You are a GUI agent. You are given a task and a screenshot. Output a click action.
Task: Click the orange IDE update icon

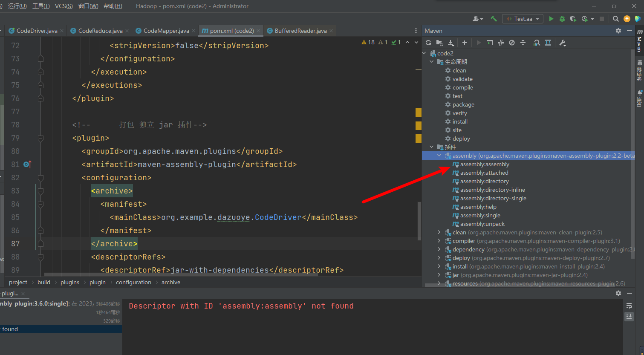pyautogui.click(x=627, y=19)
